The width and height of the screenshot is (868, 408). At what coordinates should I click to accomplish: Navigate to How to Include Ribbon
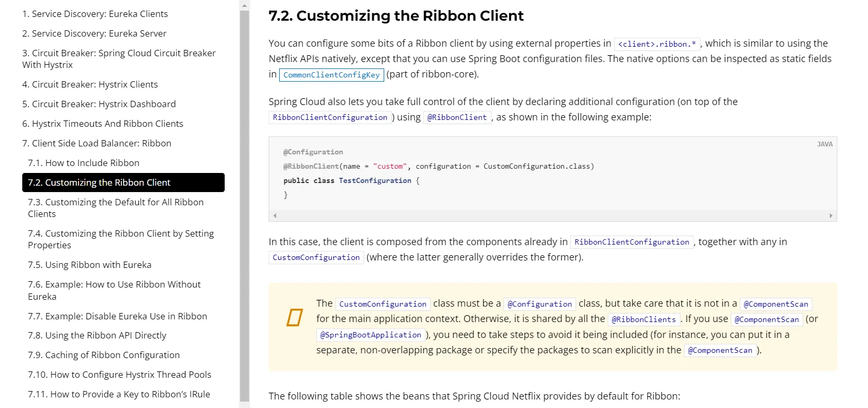84,163
